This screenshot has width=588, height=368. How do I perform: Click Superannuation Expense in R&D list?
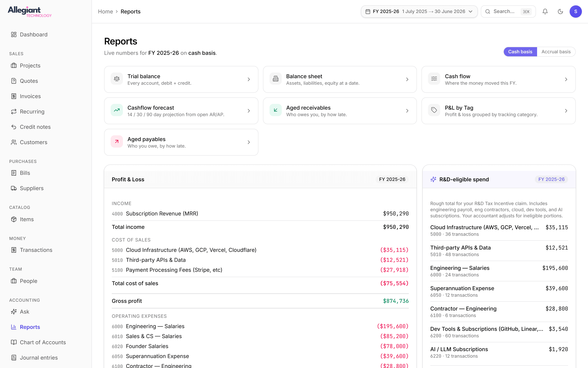[x=499, y=291]
